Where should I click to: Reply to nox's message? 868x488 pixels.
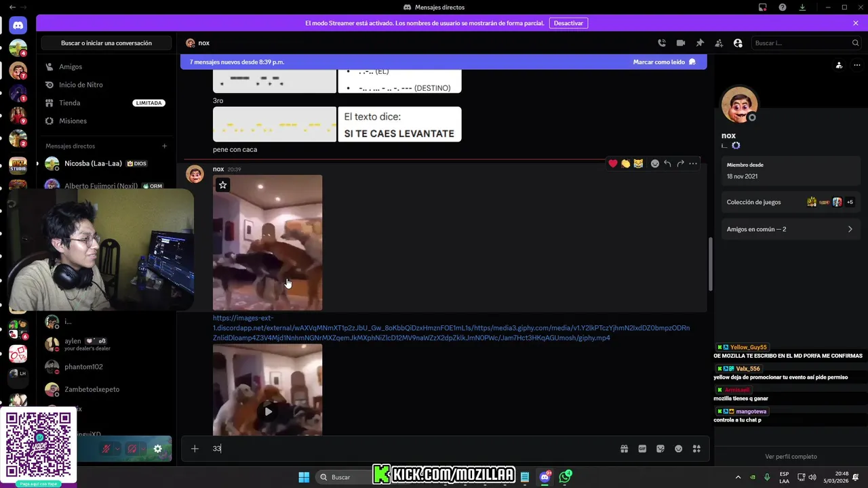[668, 163]
